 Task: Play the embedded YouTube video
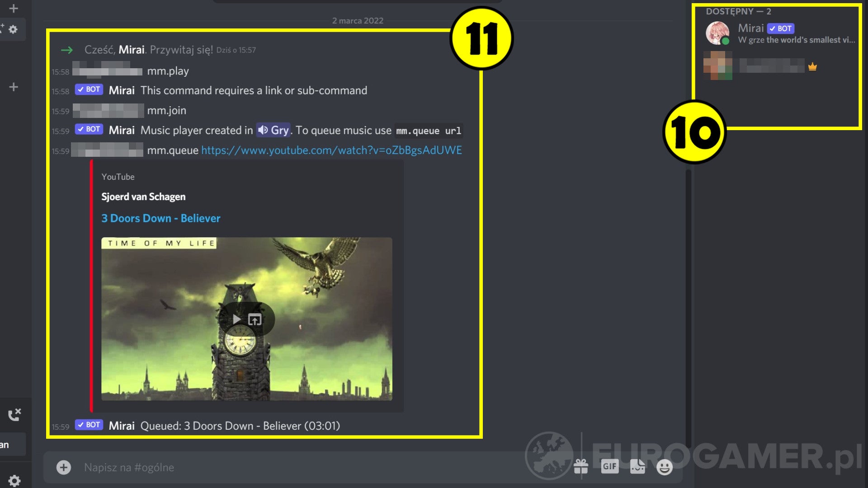(237, 319)
